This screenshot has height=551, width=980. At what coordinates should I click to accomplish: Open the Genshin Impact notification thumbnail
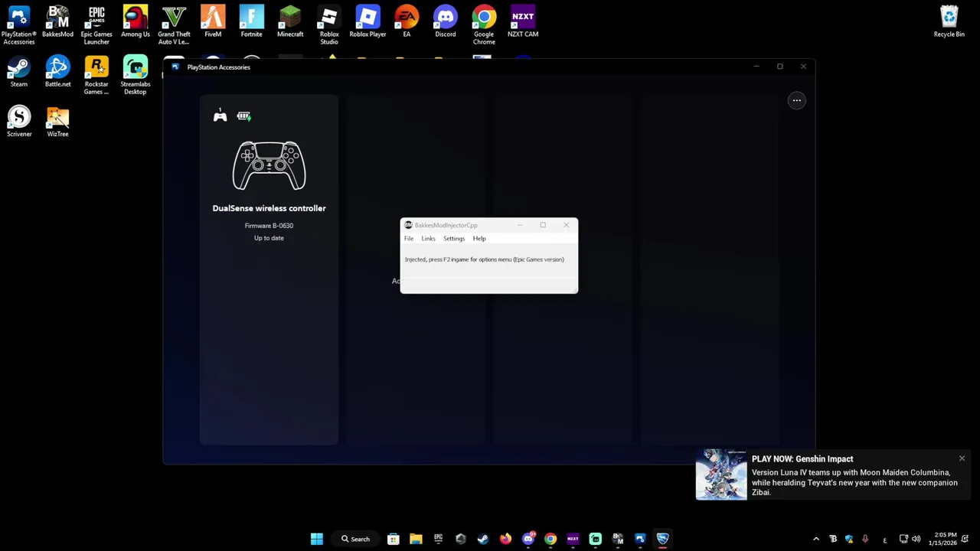click(721, 474)
